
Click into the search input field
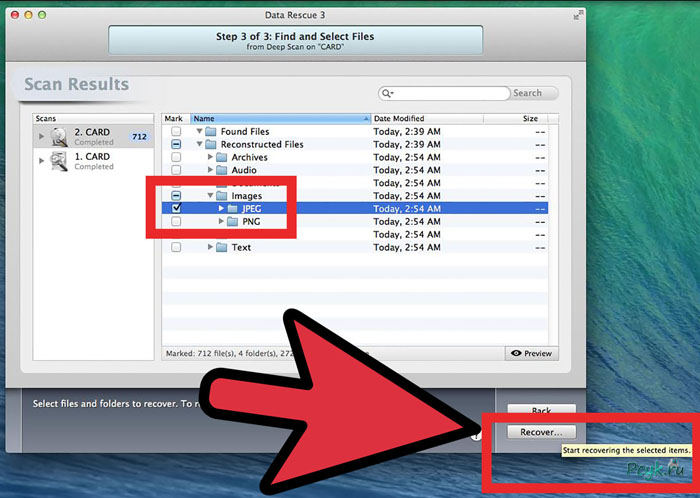450,93
